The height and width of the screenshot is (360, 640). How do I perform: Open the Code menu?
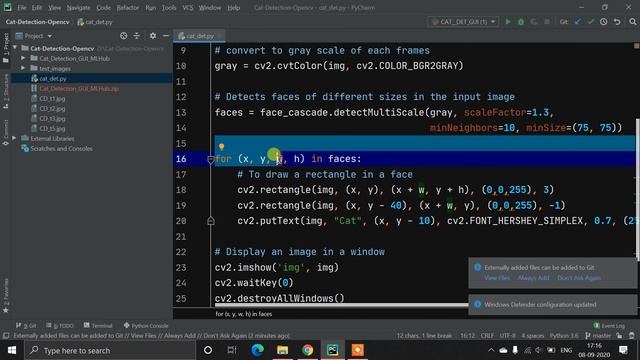[x=103, y=7]
